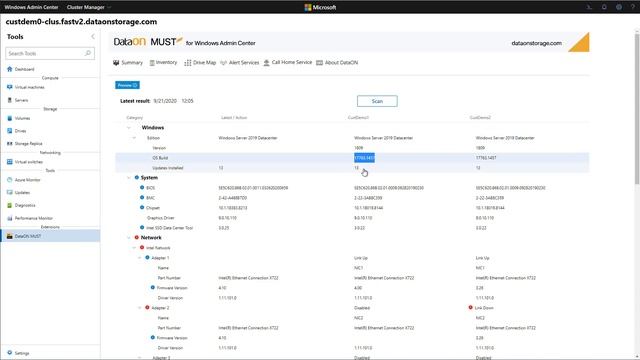Click the Performance Monitor icon
Screen dimensions: 640x360
point(10,218)
